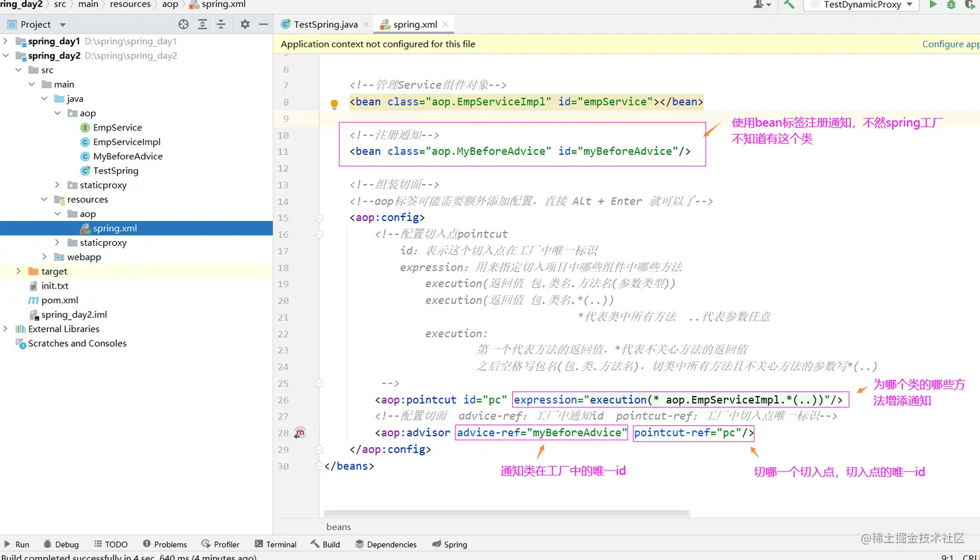Open the Run tool window

[x=17, y=544]
